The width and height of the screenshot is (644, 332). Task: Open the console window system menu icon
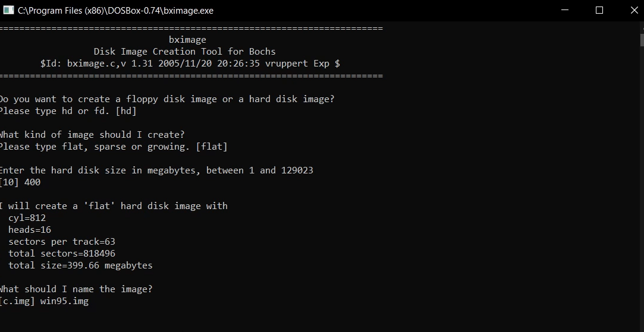coord(8,10)
